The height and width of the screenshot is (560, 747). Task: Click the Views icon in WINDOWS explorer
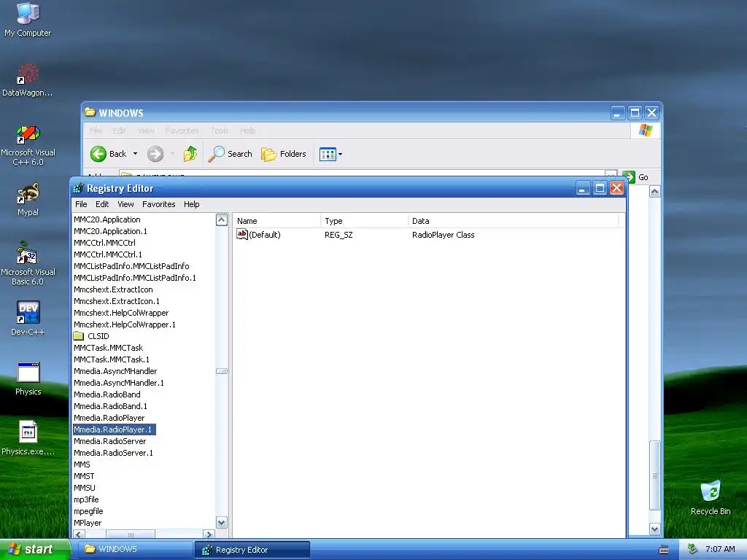(x=328, y=155)
